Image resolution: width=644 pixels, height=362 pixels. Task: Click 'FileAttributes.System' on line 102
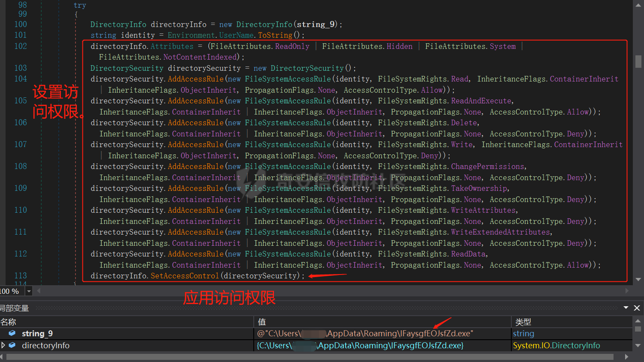471,46
